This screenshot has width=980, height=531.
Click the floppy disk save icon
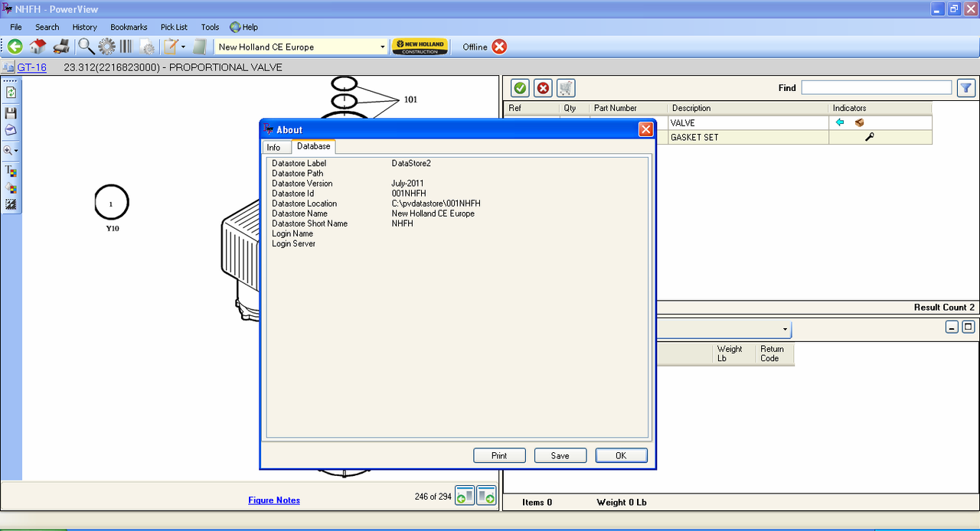coord(11,112)
